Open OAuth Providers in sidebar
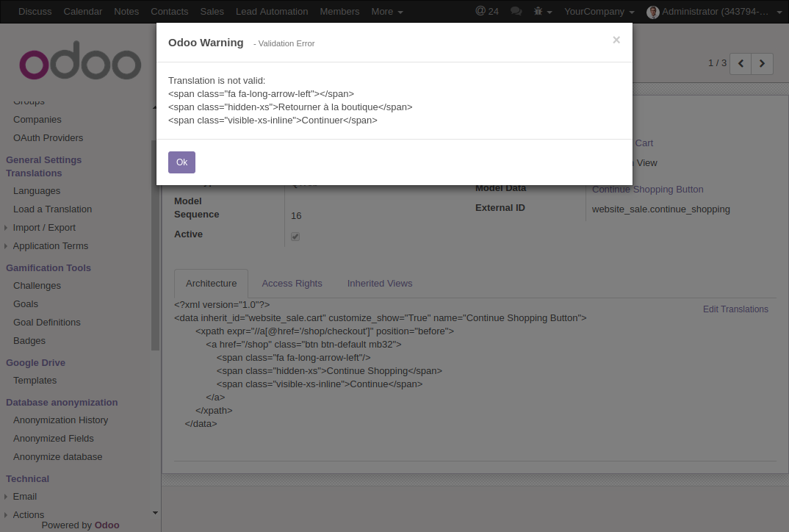Viewport: 789px width, 532px height. [48, 138]
